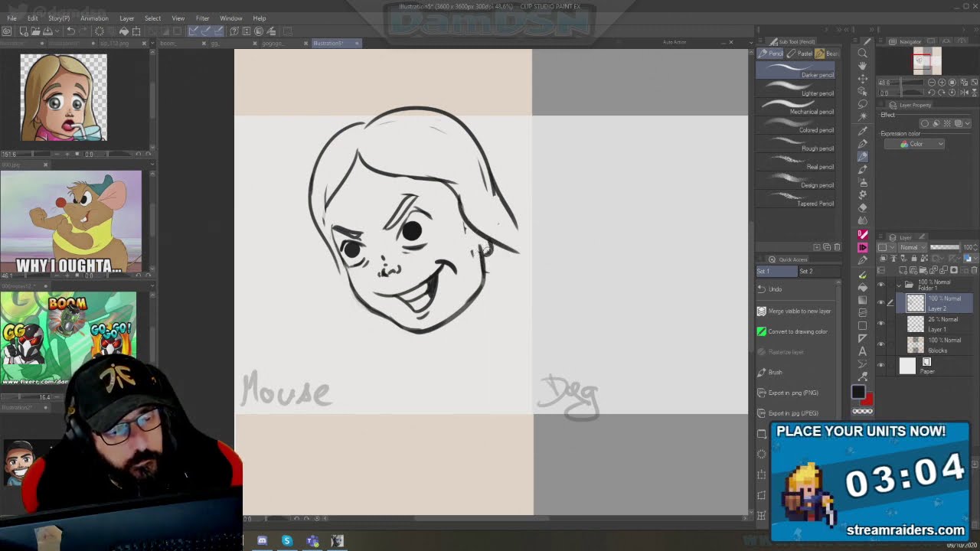Open the Layer menu

click(x=126, y=18)
